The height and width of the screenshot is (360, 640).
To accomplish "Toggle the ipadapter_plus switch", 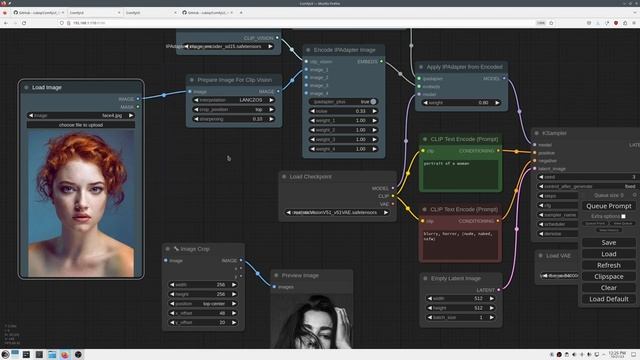I will pos(343,102).
